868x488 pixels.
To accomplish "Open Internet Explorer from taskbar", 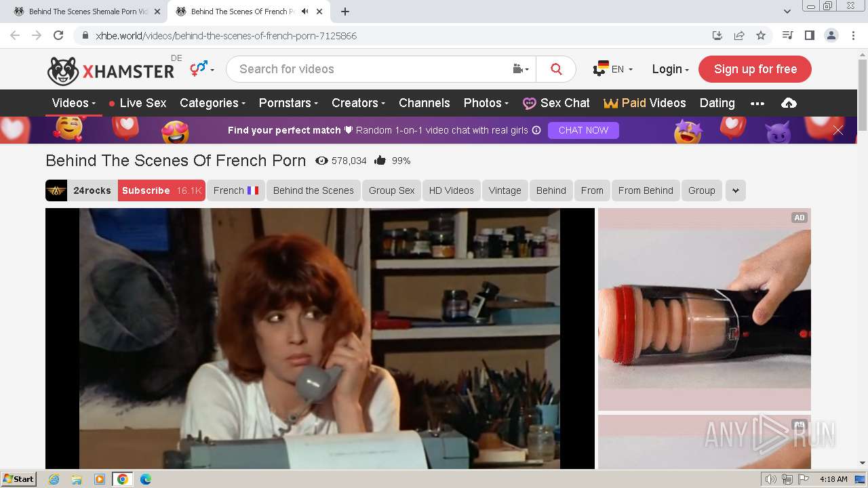I will pyautogui.click(x=54, y=479).
